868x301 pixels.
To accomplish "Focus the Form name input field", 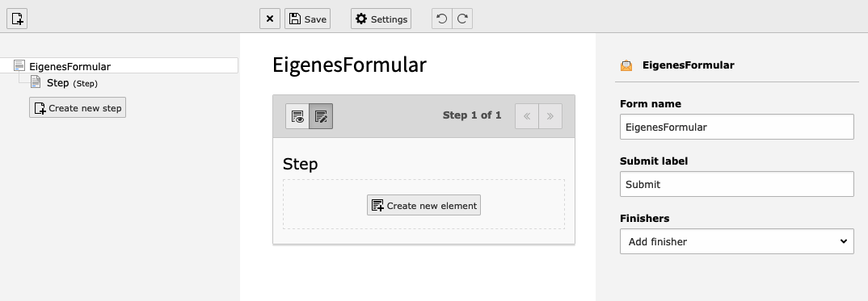I will point(737,127).
